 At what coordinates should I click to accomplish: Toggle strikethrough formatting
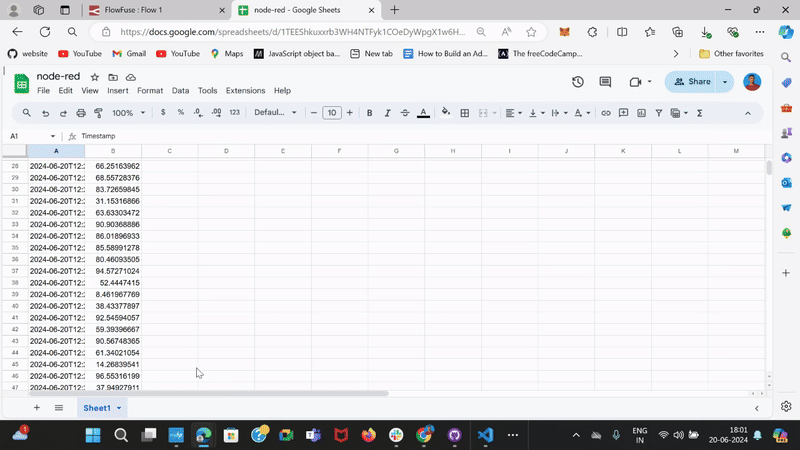(x=405, y=113)
